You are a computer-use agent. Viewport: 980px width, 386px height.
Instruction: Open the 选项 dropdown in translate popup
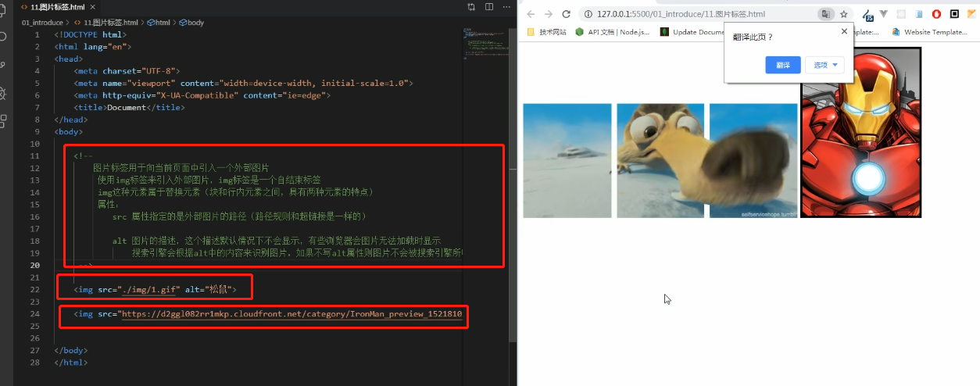pyautogui.click(x=824, y=65)
